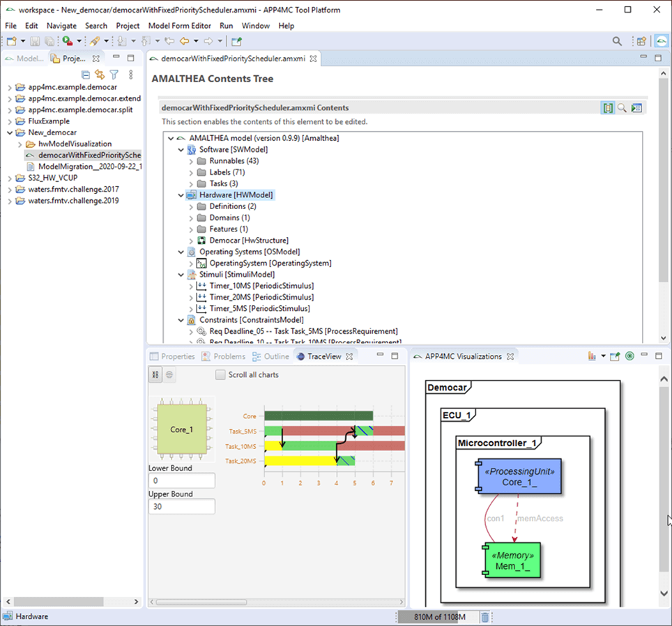
Task: Close the democarWithFixedPriorityScheduler.amxmi editor tab
Action: [x=313, y=59]
